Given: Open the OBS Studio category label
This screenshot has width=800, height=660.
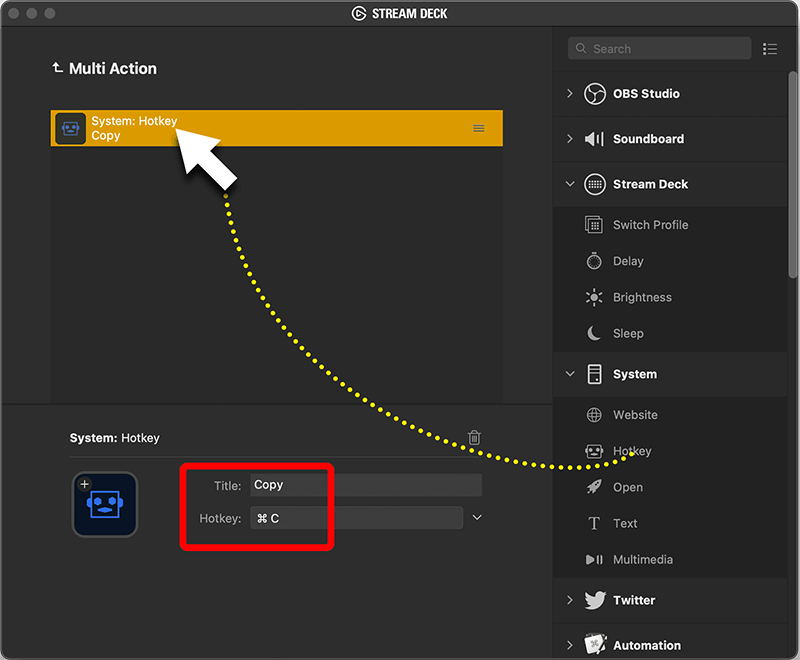Looking at the screenshot, I should 646,94.
